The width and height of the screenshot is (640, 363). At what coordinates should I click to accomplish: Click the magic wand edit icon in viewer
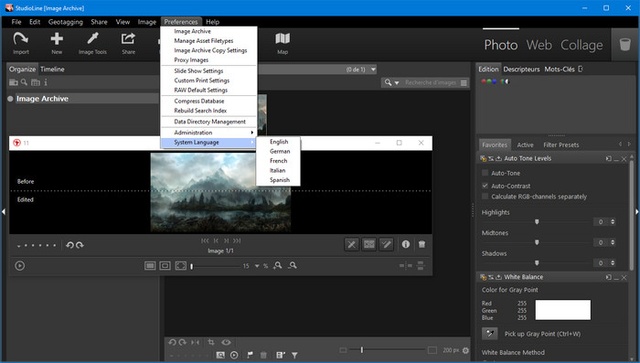pyautogui.click(x=386, y=244)
